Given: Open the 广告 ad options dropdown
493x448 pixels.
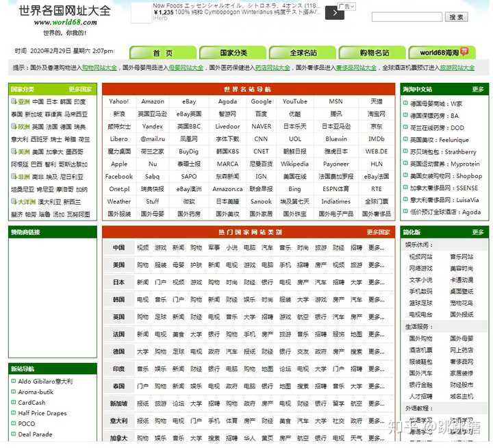Looking at the screenshot, I should (x=347, y=6).
